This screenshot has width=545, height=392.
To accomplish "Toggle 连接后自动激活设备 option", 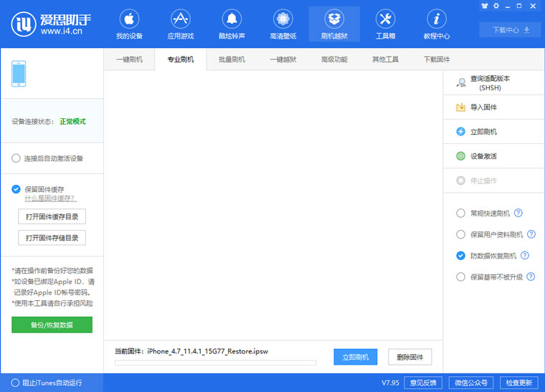I will coord(16,158).
